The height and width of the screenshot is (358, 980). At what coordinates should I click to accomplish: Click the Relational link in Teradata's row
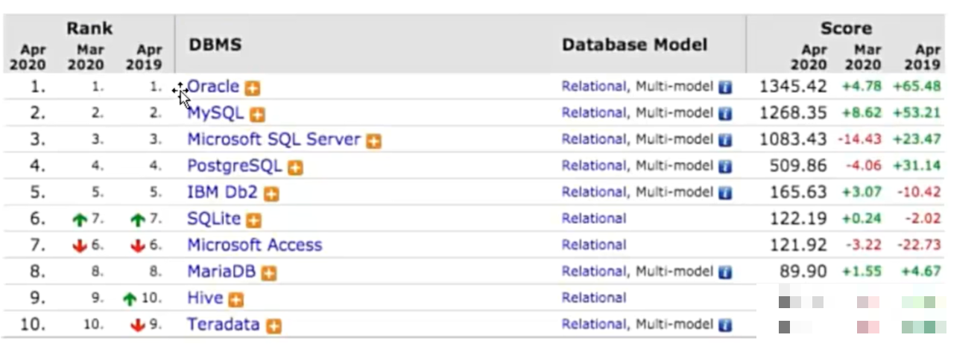(594, 324)
